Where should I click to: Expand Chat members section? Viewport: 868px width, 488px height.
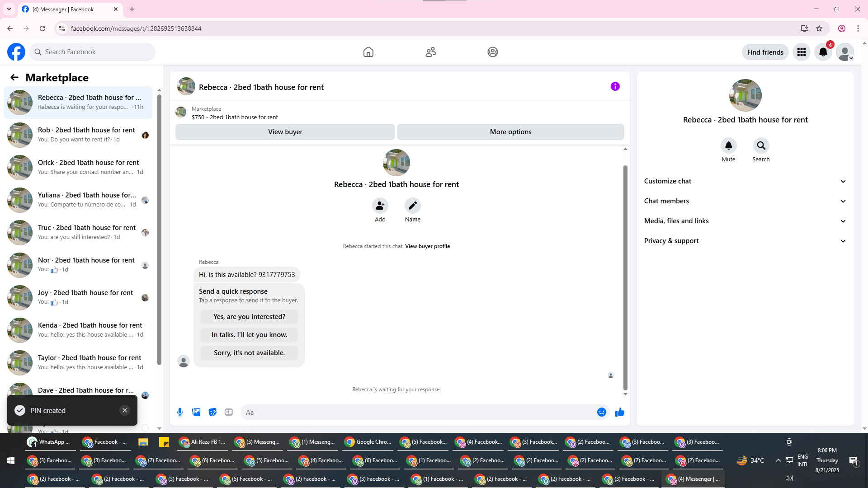[x=745, y=201]
